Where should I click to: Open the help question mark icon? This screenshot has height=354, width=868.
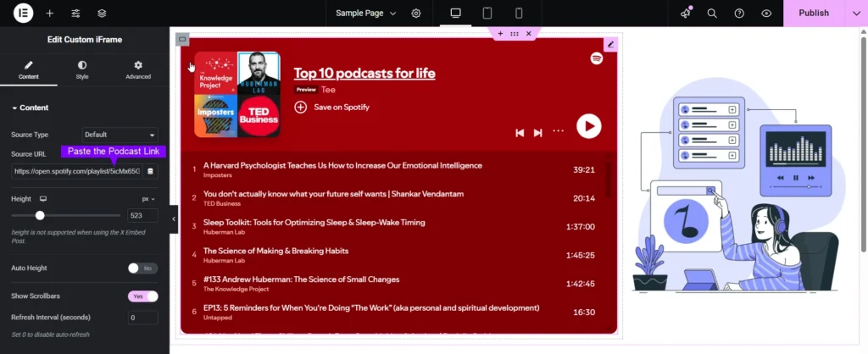[739, 14]
